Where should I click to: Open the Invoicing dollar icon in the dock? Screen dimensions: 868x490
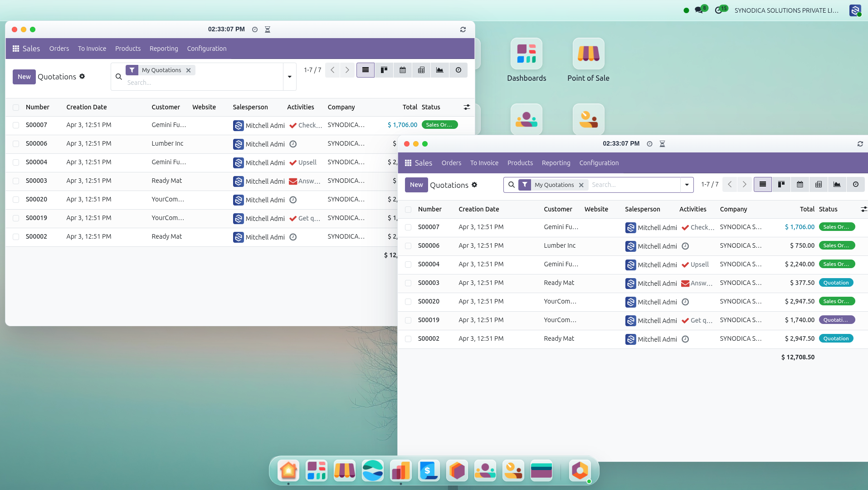click(x=429, y=470)
